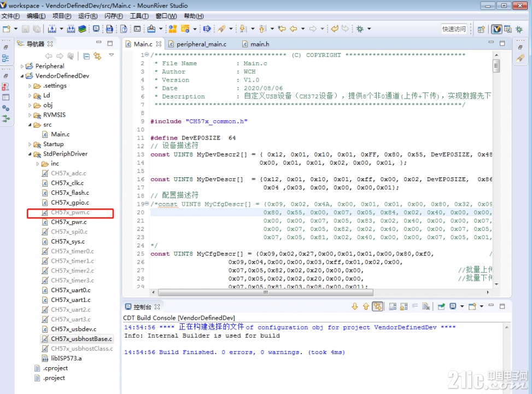Click the stacked-layers Build All icon
Viewport: 532px width, 394px height.
(82, 29)
